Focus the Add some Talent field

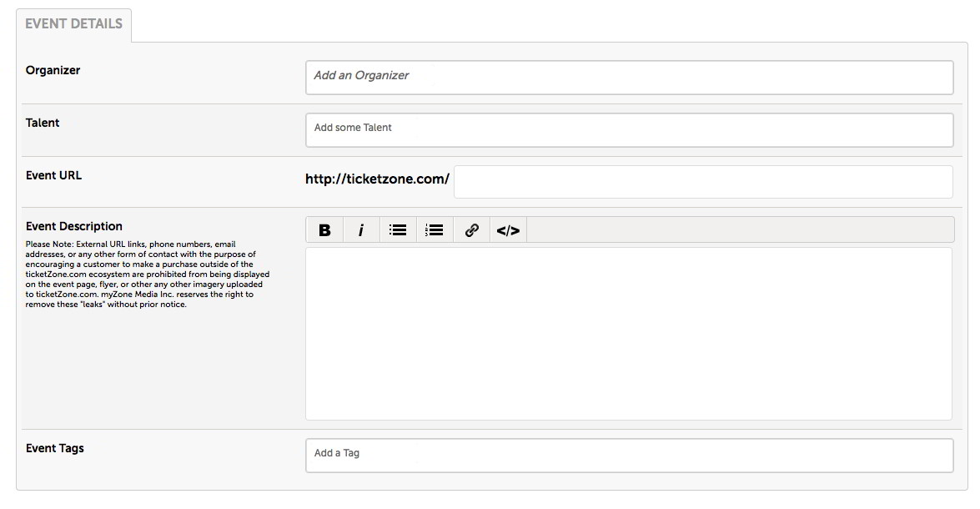coord(630,130)
